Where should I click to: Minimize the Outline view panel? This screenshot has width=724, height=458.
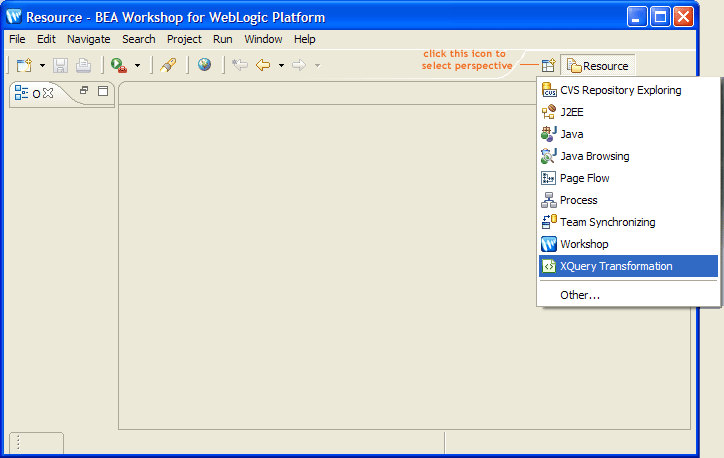pyautogui.click(x=84, y=90)
